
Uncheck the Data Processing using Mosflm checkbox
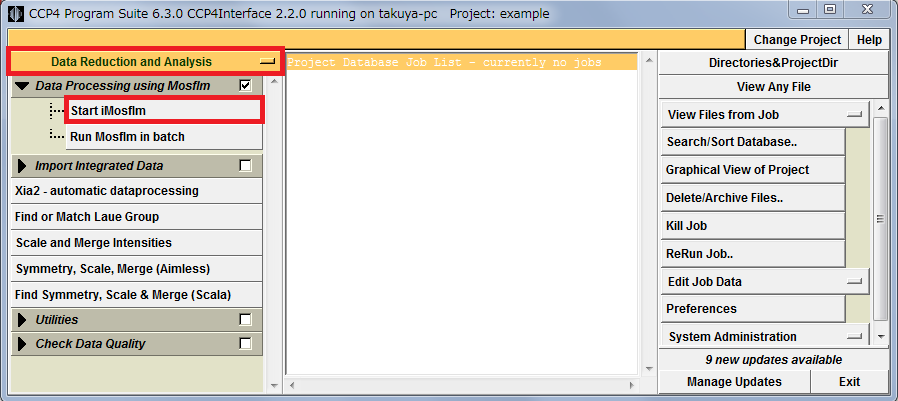tap(246, 86)
